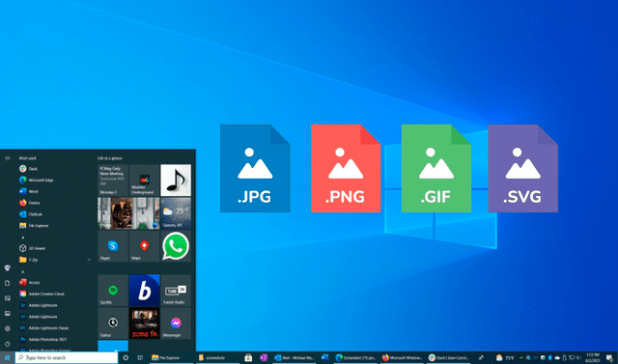The height and width of the screenshot is (364, 618).
Task: Open the 7-Zip folder entry
Action: 28,260
